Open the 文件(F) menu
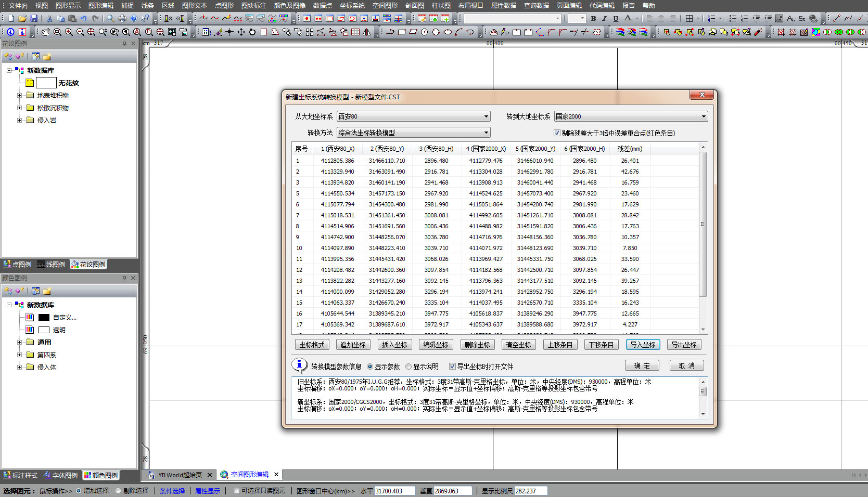868x497 pixels. pyautogui.click(x=18, y=5)
